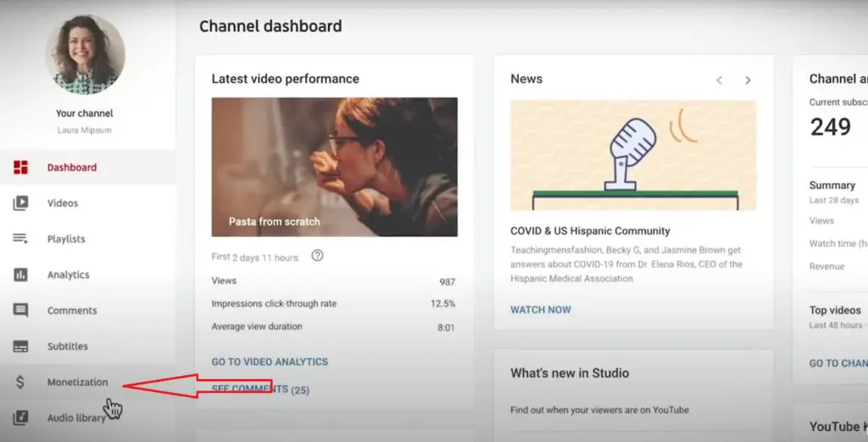This screenshot has width=868, height=442.
Task: Go to next News item arrow
Action: pyautogui.click(x=748, y=80)
